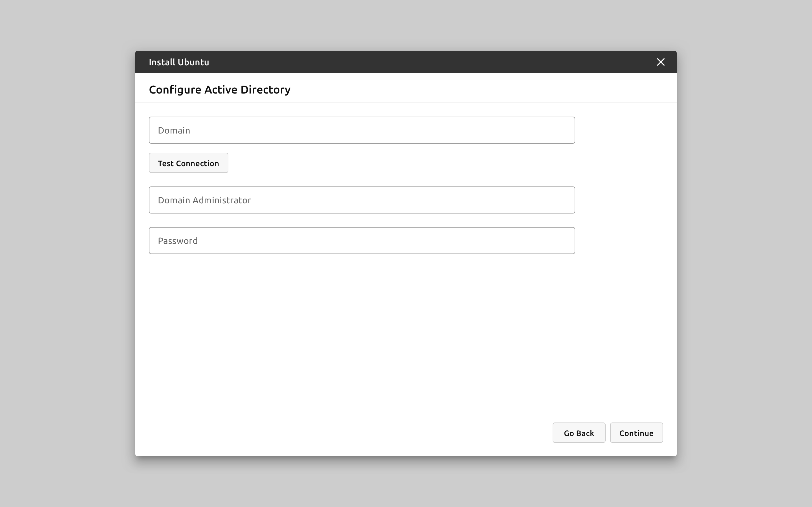
Task: Close the Install Ubuntu dialog
Action: [x=660, y=62]
